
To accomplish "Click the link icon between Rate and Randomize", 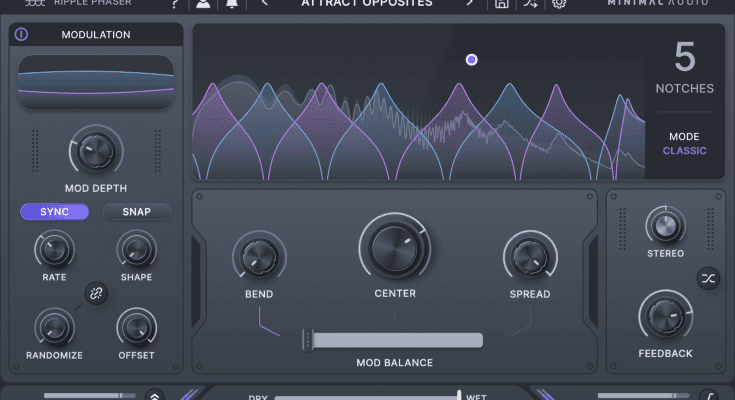I will [96, 294].
